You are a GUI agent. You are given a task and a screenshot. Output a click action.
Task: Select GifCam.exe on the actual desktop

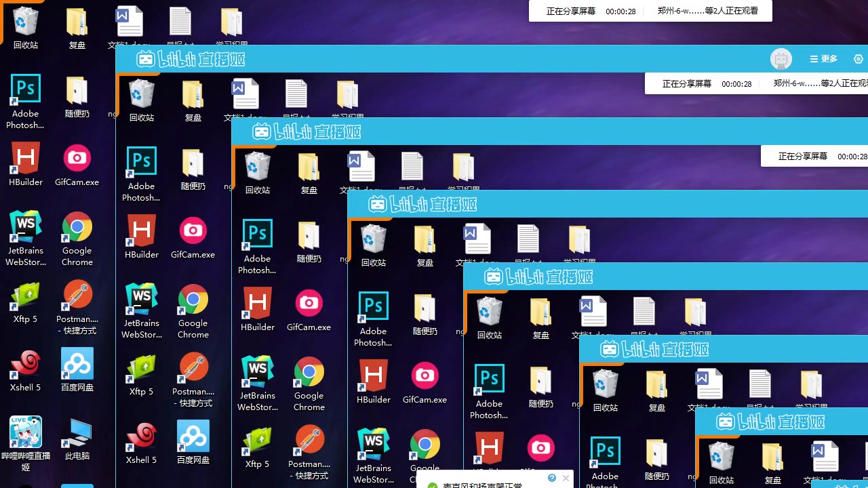coord(77,165)
